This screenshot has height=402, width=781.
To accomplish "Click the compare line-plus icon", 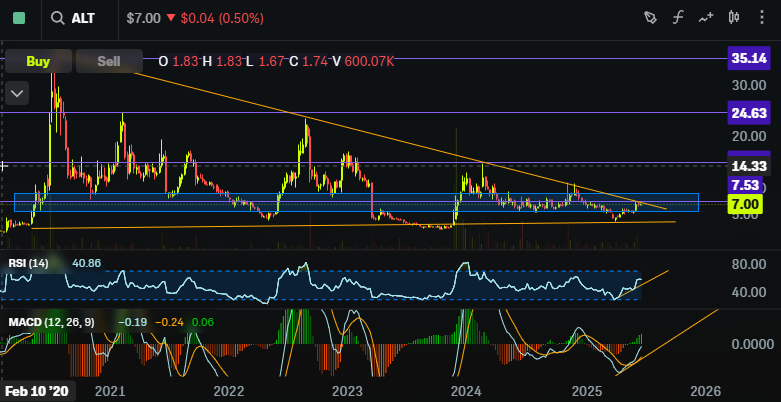I will tap(705, 18).
